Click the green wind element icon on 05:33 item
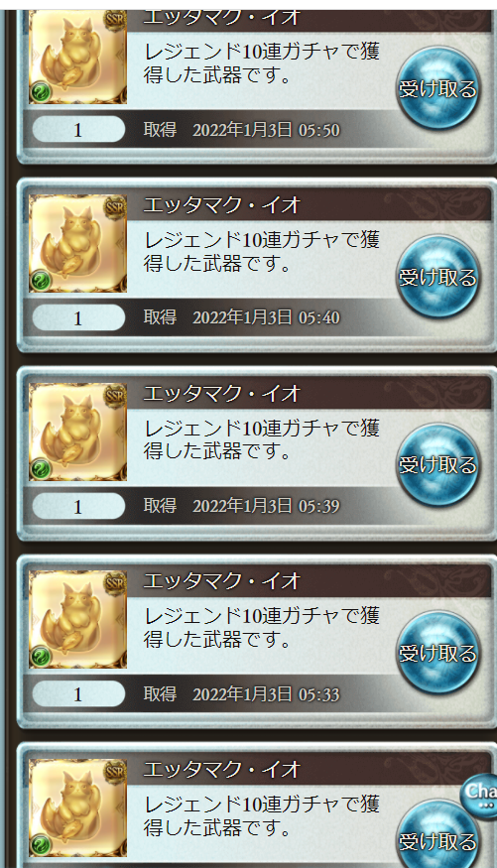Screen dimensions: 497x868 click(x=41, y=657)
